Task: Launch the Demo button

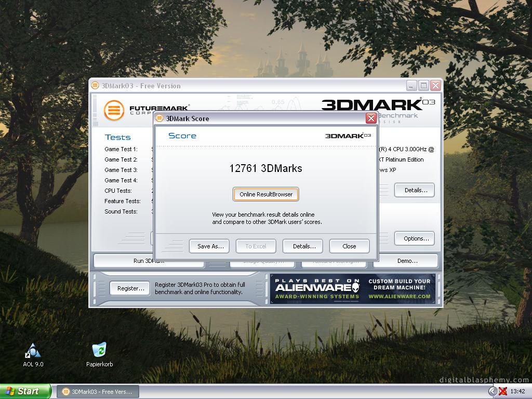Action: 406,261
